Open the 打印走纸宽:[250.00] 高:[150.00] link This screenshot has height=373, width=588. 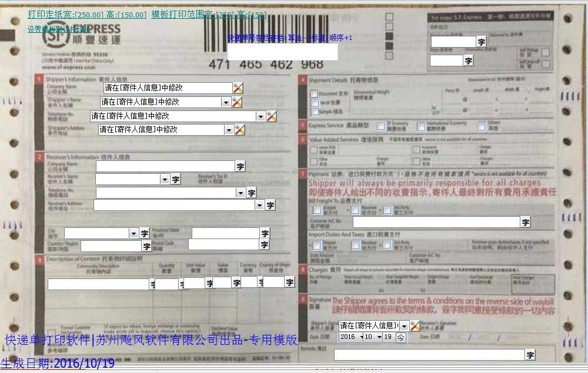pyautogui.click(x=87, y=15)
